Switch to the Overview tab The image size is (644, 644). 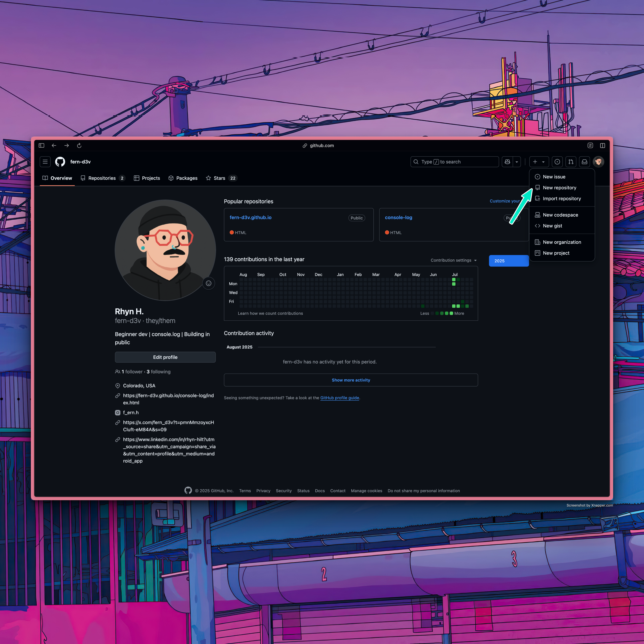pyautogui.click(x=57, y=178)
